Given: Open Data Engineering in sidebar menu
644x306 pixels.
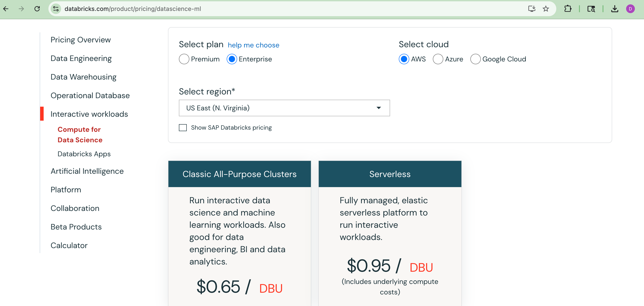Looking at the screenshot, I should coord(81,58).
